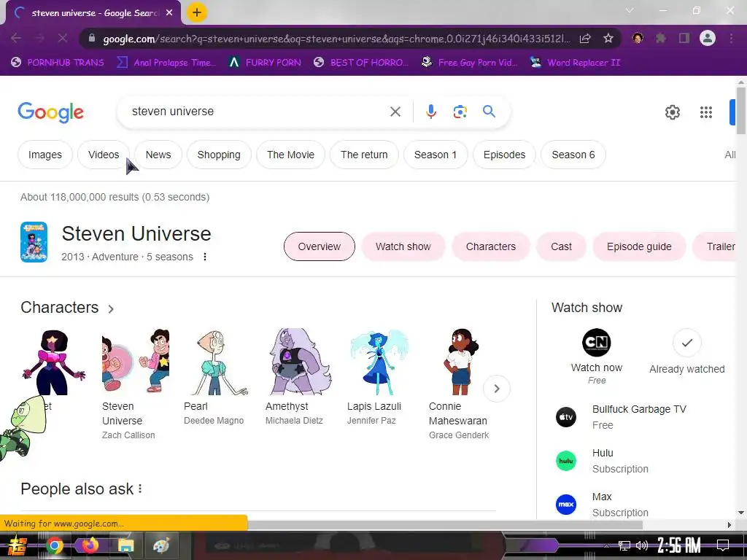Stop loading the page in the toolbar
This screenshot has width=747, height=560.
(63, 38)
